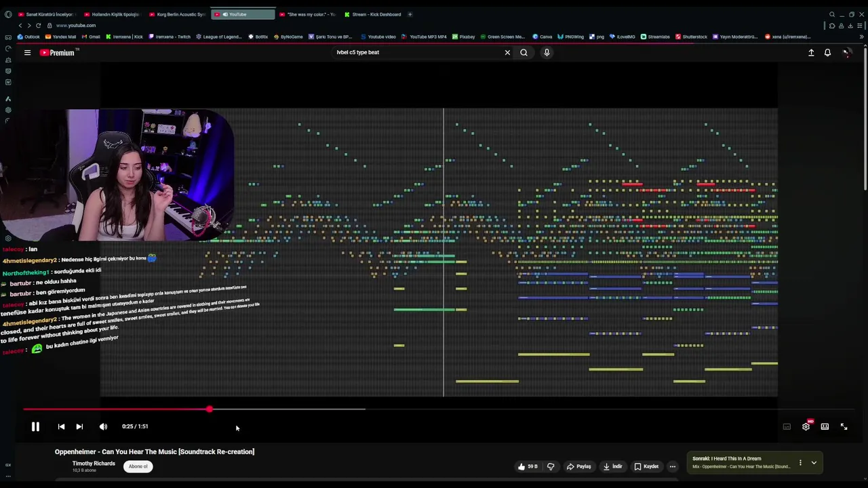Image resolution: width=868 pixels, height=488 pixels.
Task: Open browser easy setup menu icon
Action: 859,26
